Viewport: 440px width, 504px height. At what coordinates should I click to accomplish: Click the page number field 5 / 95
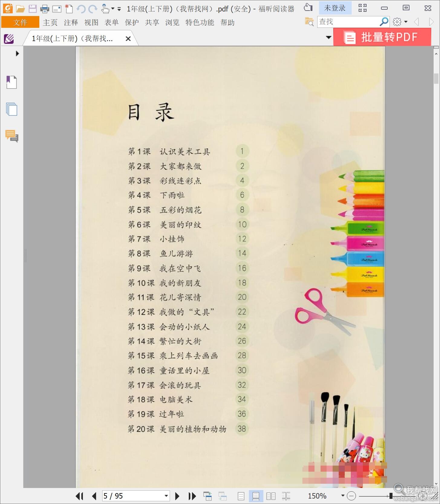point(132,496)
